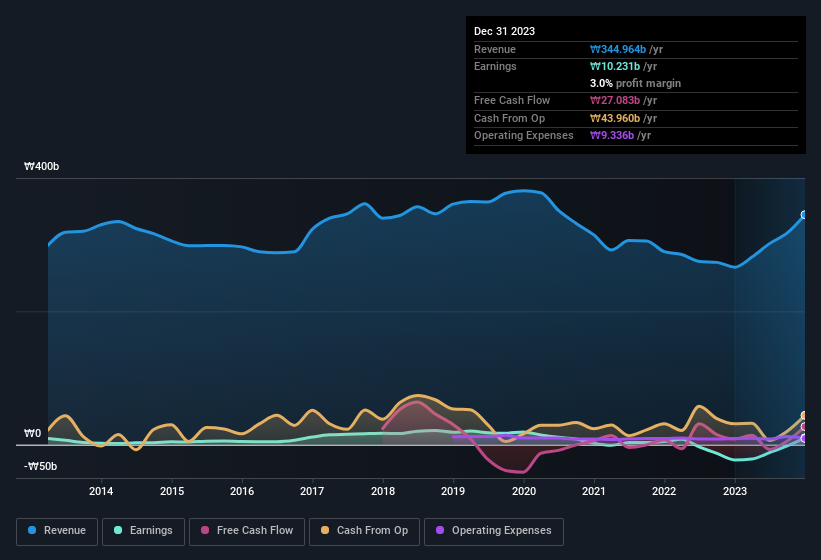Click the Earnings label in tooltip

point(495,66)
